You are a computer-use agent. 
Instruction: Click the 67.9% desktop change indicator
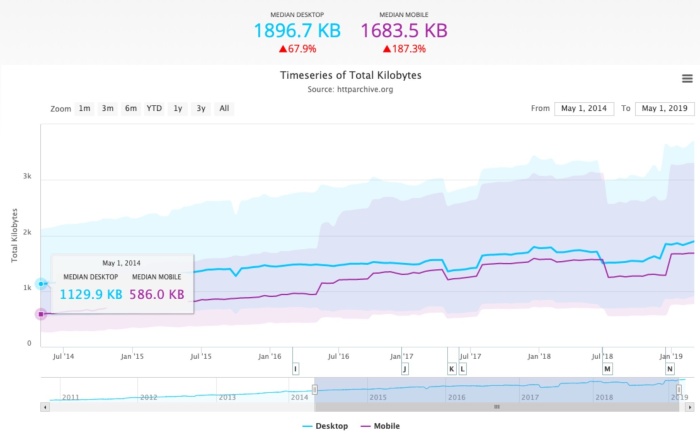(297, 49)
